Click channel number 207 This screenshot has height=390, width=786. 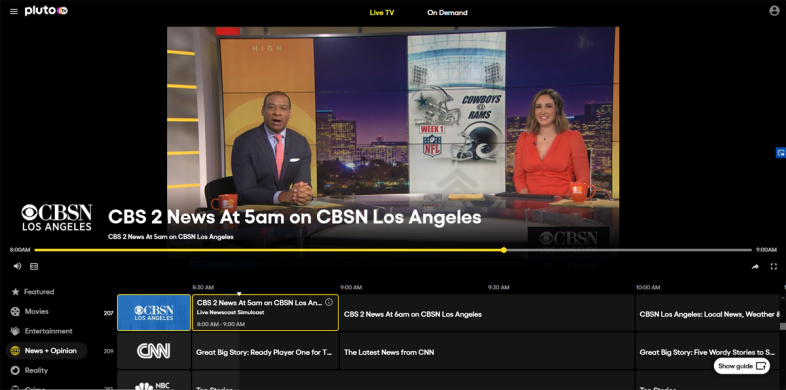pyautogui.click(x=108, y=313)
